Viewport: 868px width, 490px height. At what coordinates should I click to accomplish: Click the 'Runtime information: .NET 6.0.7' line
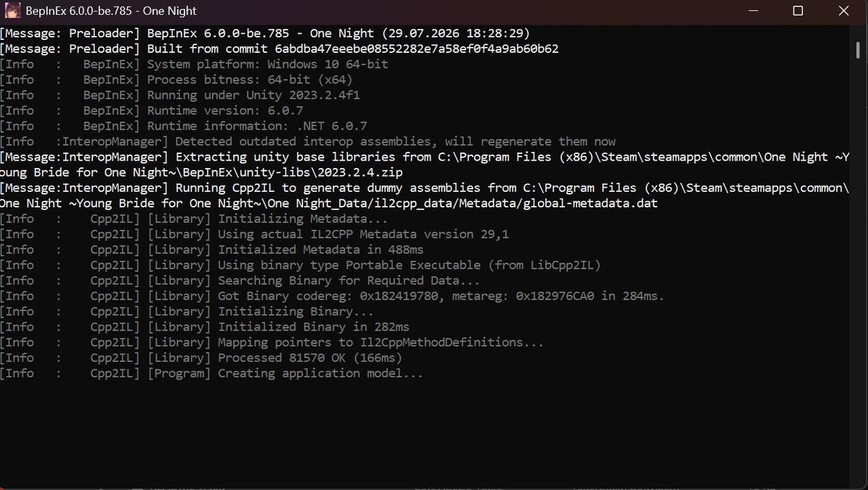(184, 126)
